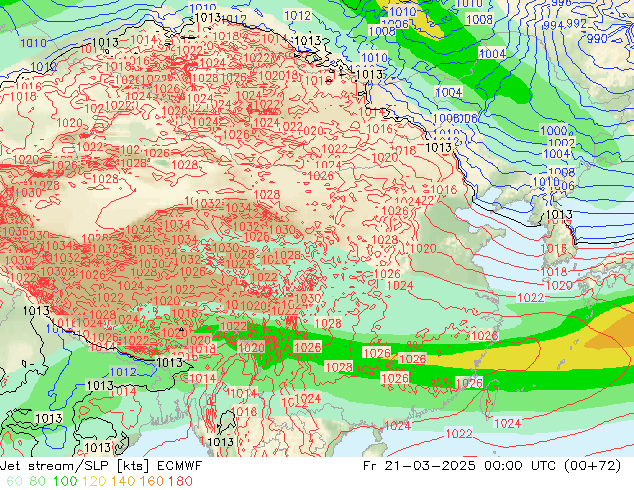The image size is (634, 490).
Task: Click the red '180' legend value
Action: [180, 481]
